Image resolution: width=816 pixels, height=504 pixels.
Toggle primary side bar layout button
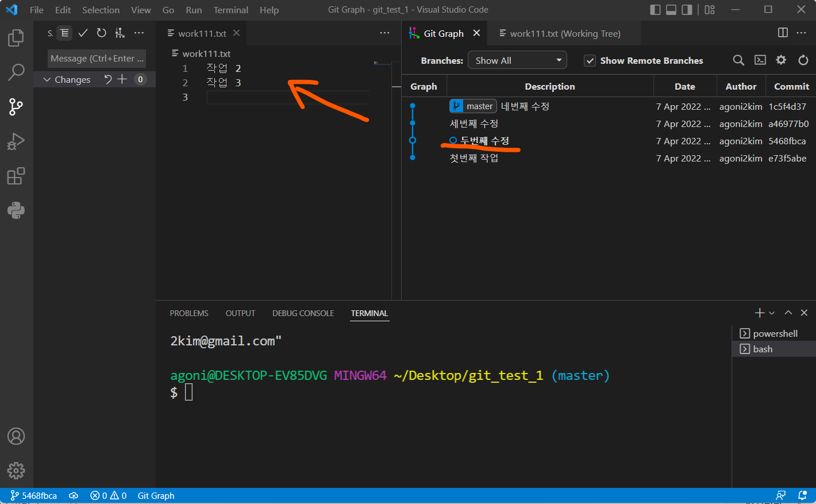(655, 10)
